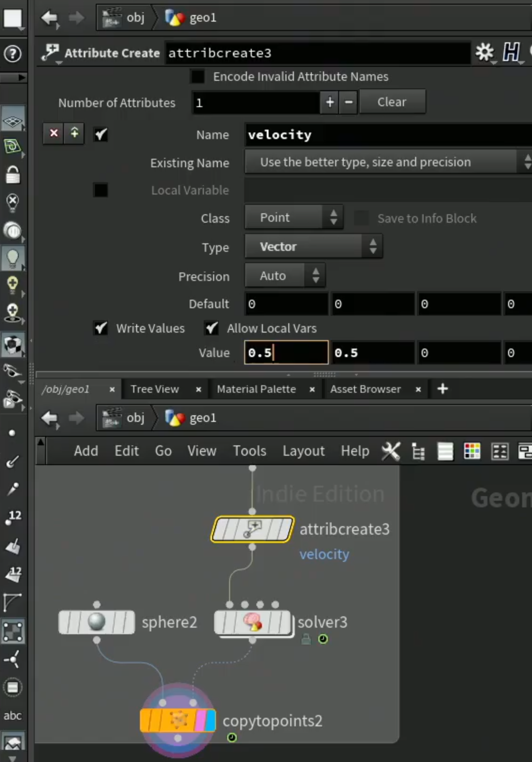
Task: Uncheck the Write Values checkbox
Action: coord(100,328)
